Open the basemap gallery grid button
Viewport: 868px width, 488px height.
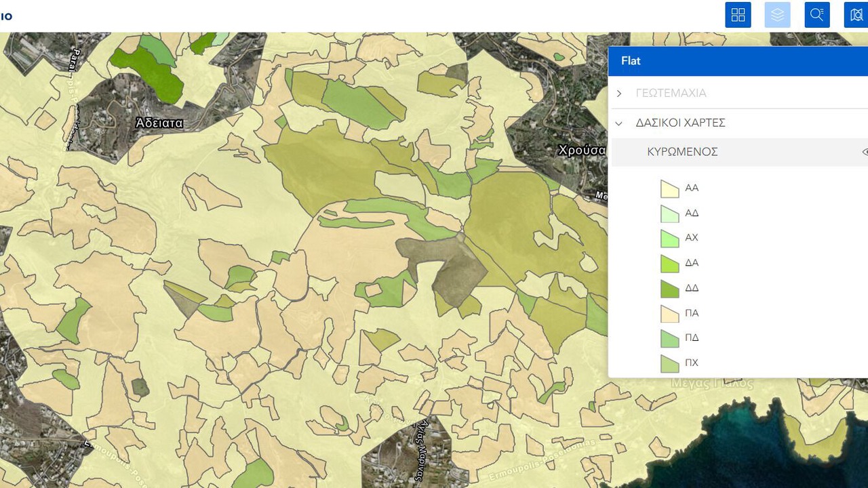738,15
